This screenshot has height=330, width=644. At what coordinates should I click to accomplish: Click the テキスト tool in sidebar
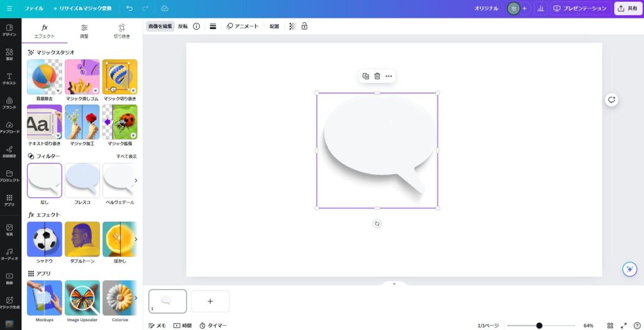click(x=9, y=78)
